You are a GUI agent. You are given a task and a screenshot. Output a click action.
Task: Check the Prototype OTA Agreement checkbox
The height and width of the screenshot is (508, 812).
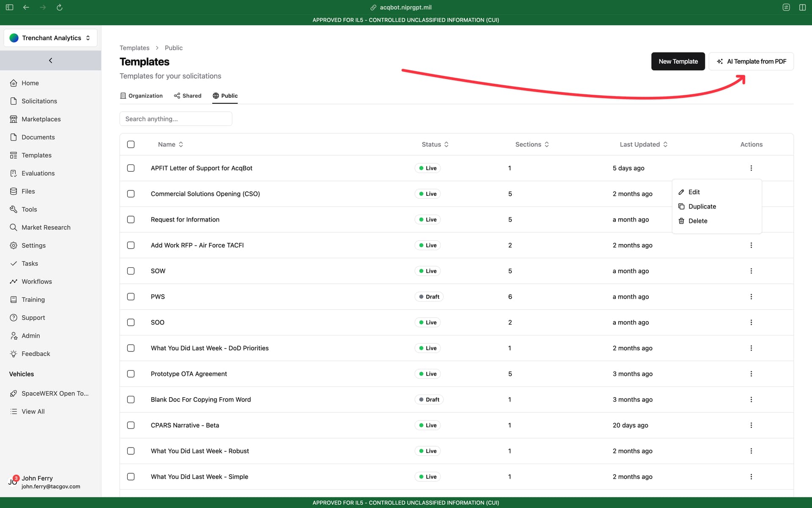(131, 374)
